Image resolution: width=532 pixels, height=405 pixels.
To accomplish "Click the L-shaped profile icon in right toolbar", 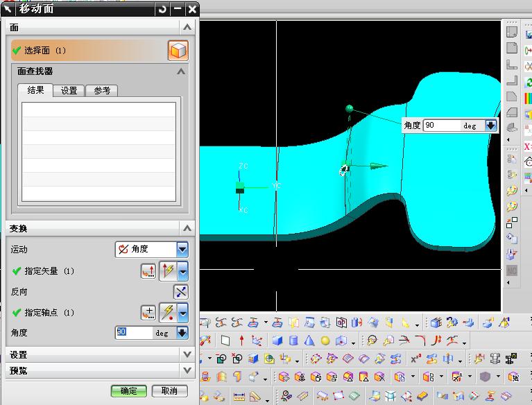I will click(512, 64).
